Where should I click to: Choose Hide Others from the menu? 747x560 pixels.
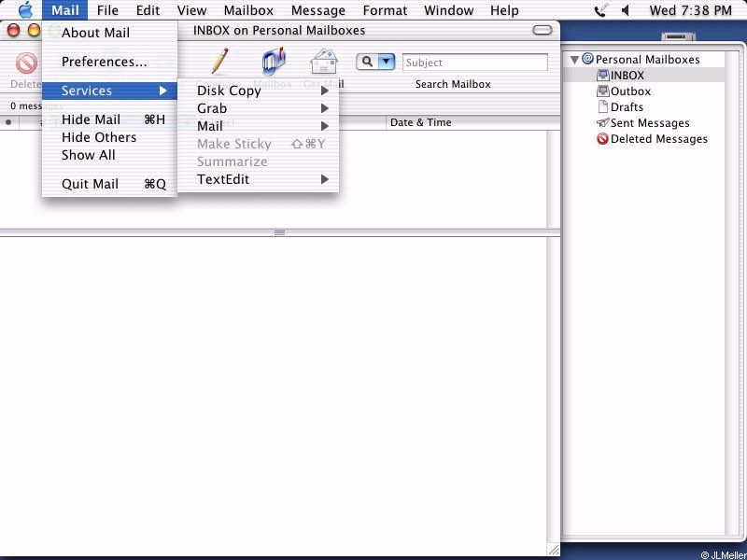pyautogui.click(x=109, y=137)
